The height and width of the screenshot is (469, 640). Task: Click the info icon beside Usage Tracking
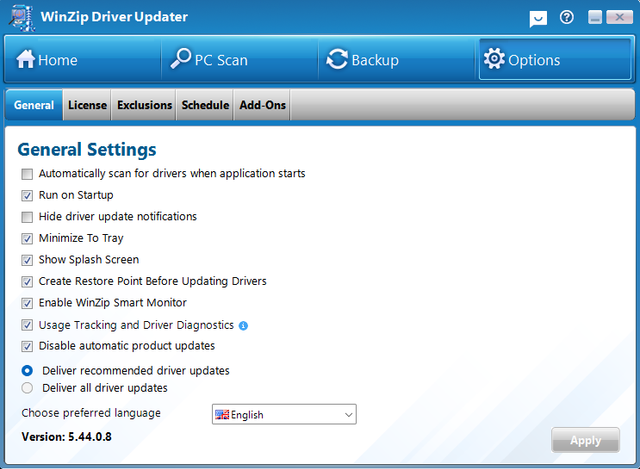pyautogui.click(x=243, y=325)
